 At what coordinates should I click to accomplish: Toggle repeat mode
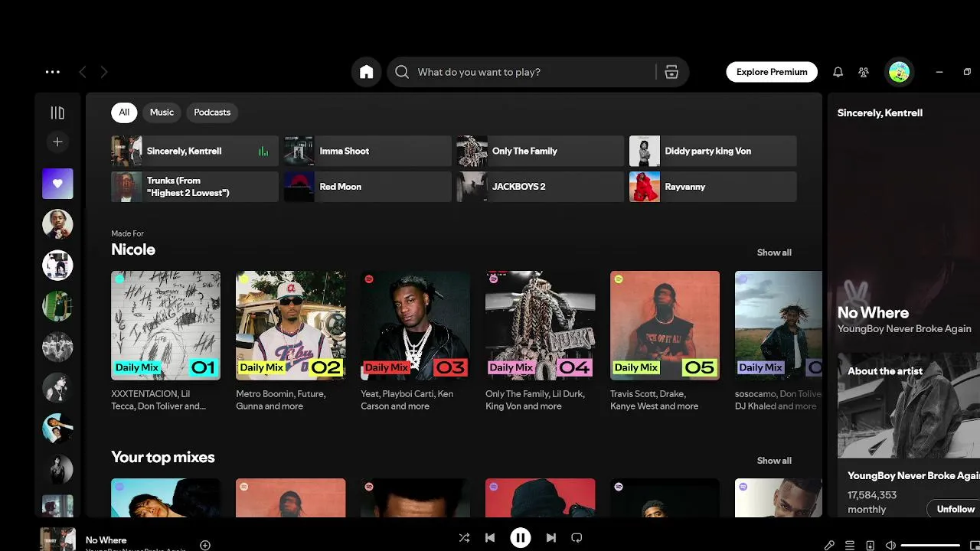click(x=577, y=538)
